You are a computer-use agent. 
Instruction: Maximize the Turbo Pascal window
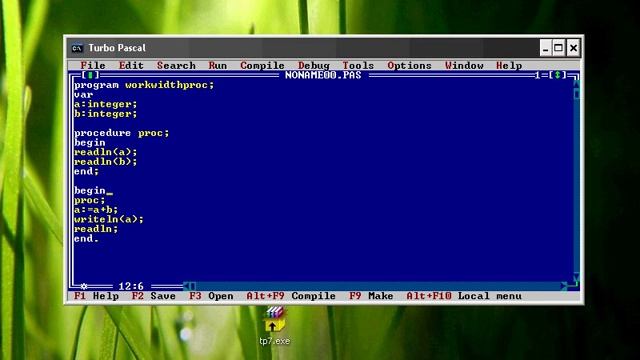click(558, 48)
